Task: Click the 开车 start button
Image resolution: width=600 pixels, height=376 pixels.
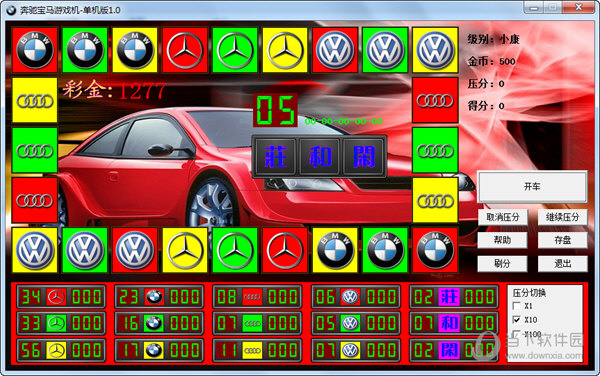Action: 532,187
